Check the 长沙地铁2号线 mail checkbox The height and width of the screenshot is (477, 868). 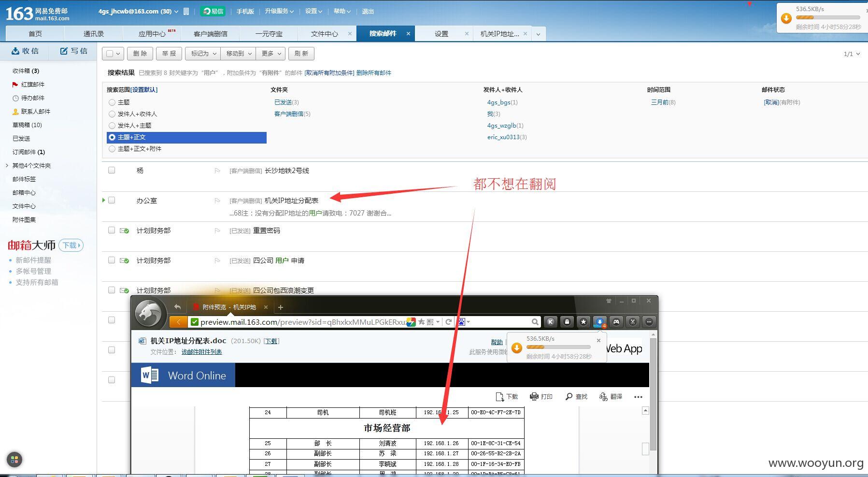pyautogui.click(x=112, y=170)
